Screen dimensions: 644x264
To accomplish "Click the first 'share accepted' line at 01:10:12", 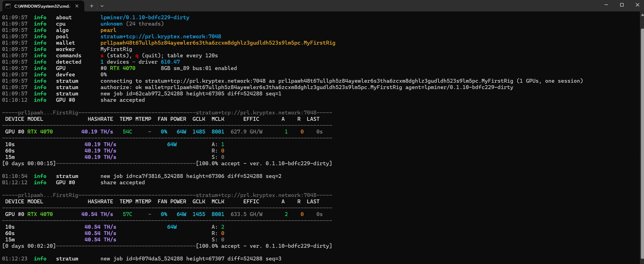I will click(123, 100).
